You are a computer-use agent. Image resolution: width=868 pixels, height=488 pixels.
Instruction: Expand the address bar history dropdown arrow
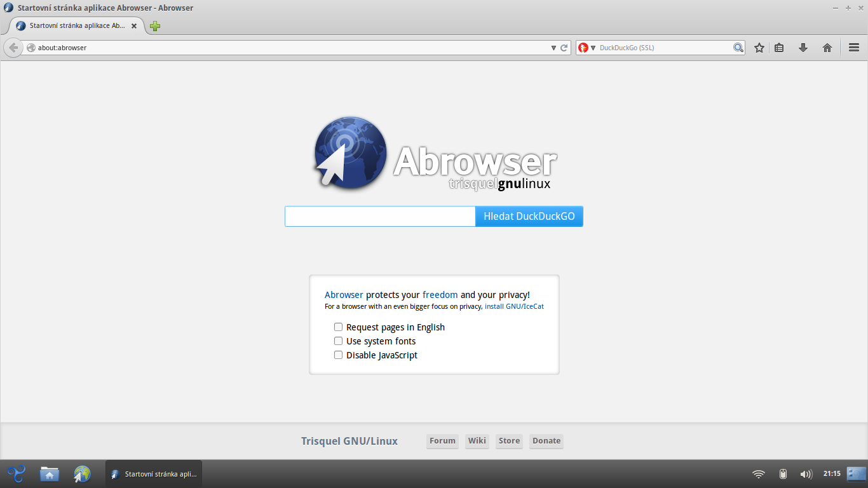click(553, 48)
